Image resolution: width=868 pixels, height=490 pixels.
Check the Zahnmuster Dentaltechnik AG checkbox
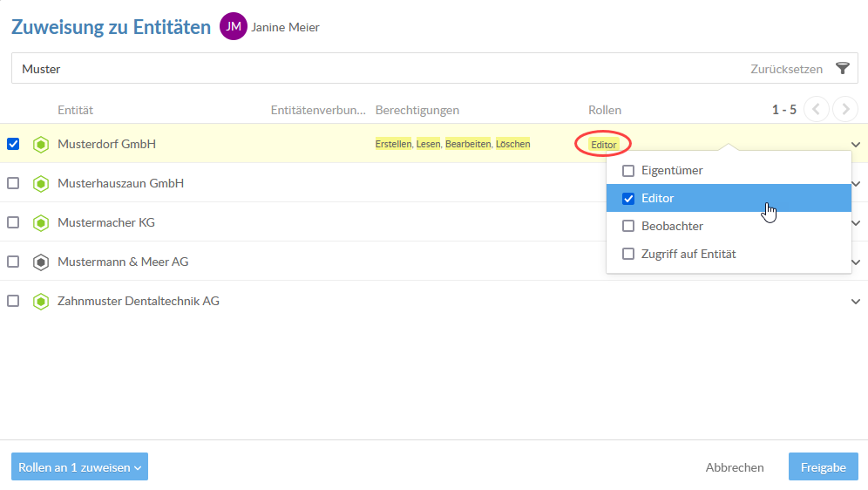pyautogui.click(x=13, y=301)
